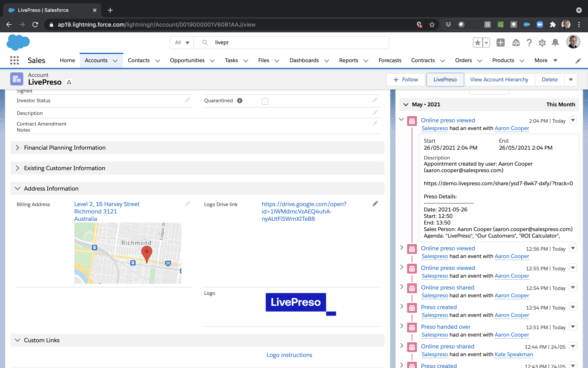Collapse the 2:04 PM Online preso viewed event
Screen dimensions: 588x368
(x=402, y=119)
